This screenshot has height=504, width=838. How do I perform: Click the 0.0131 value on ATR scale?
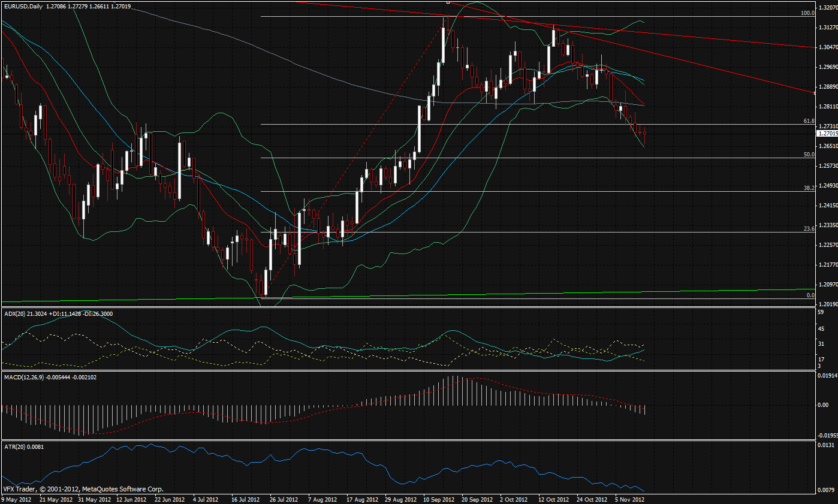pyautogui.click(x=825, y=445)
